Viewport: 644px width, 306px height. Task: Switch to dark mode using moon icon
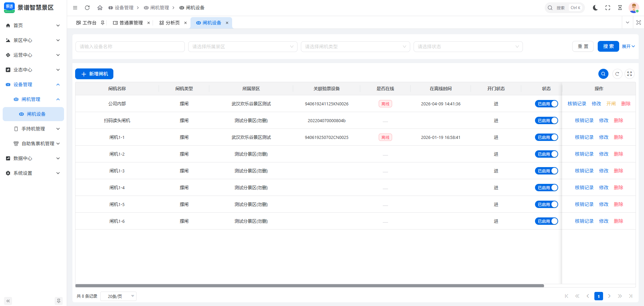(595, 8)
